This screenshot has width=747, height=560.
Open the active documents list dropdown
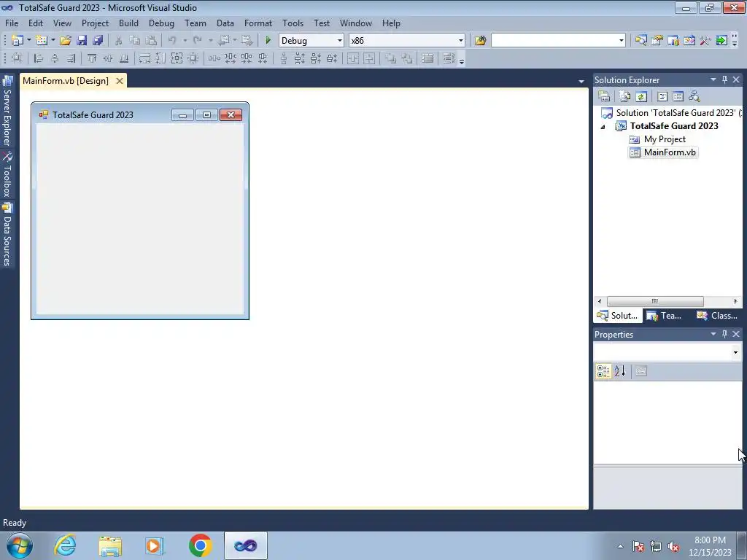581,82
